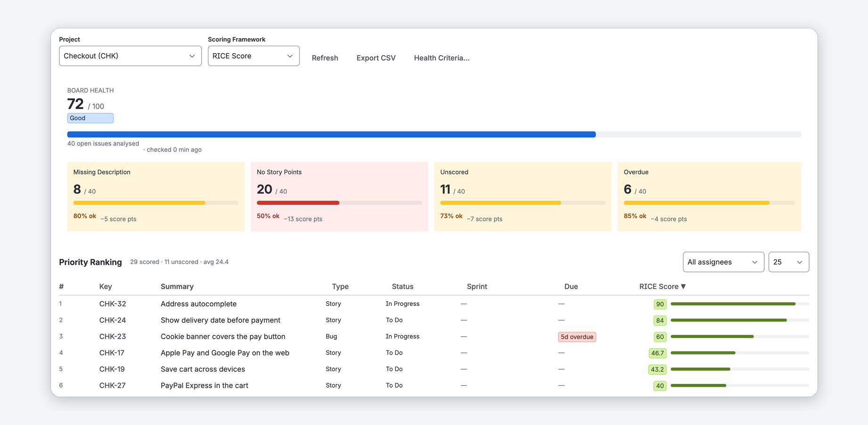Click the No Story Points health card
The height and width of the screenshot is (425, 868).
[339, 197]
